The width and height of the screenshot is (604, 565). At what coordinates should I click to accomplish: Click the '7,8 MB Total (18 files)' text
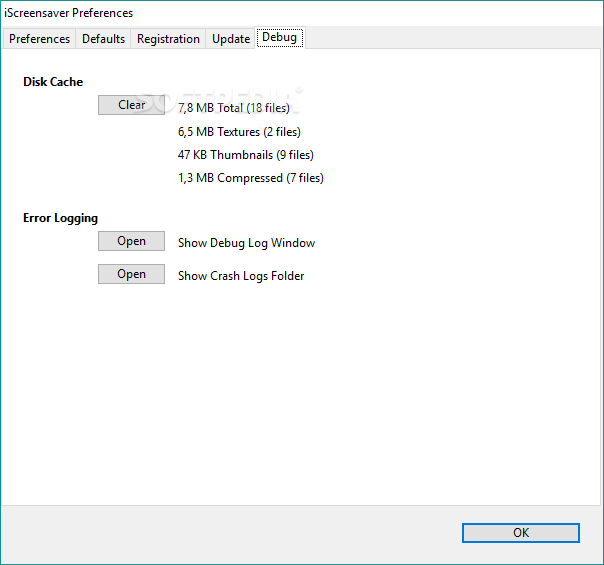click(x=234, y=108)
